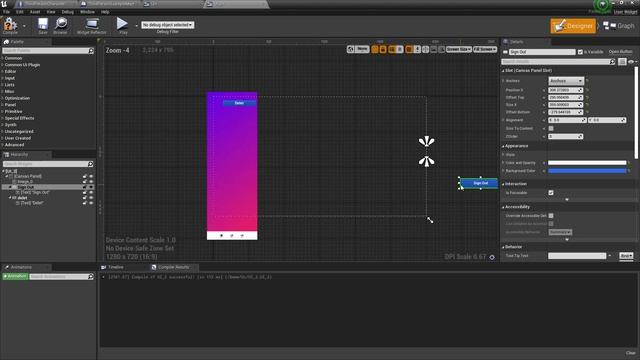This screenshot has height=360, width=640.
Task: Toggle visibility eye for the delet row
Action: [x=91, y=198]
